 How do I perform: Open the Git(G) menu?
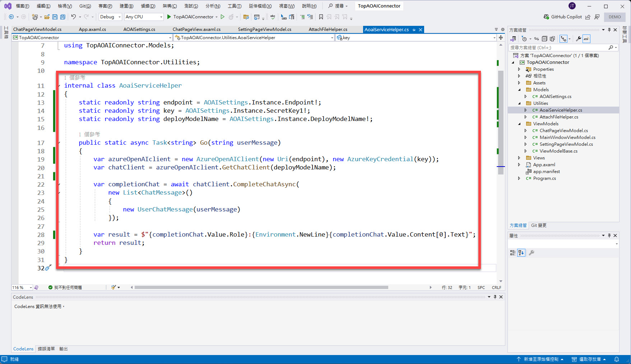pyautogui.click(x=85, y=6)
